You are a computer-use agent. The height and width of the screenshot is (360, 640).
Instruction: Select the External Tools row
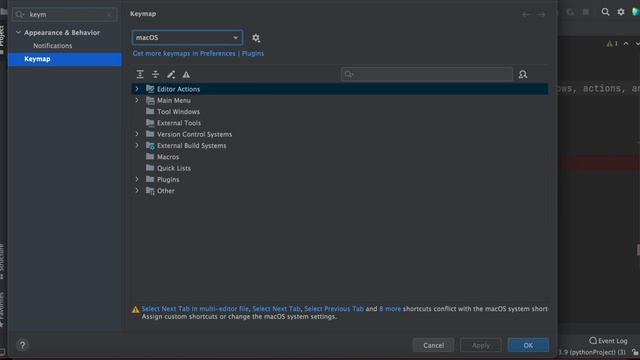click(340, 123)
